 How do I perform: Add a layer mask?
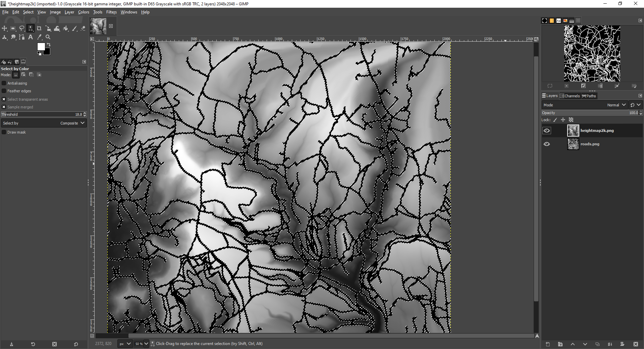[622, 344]
